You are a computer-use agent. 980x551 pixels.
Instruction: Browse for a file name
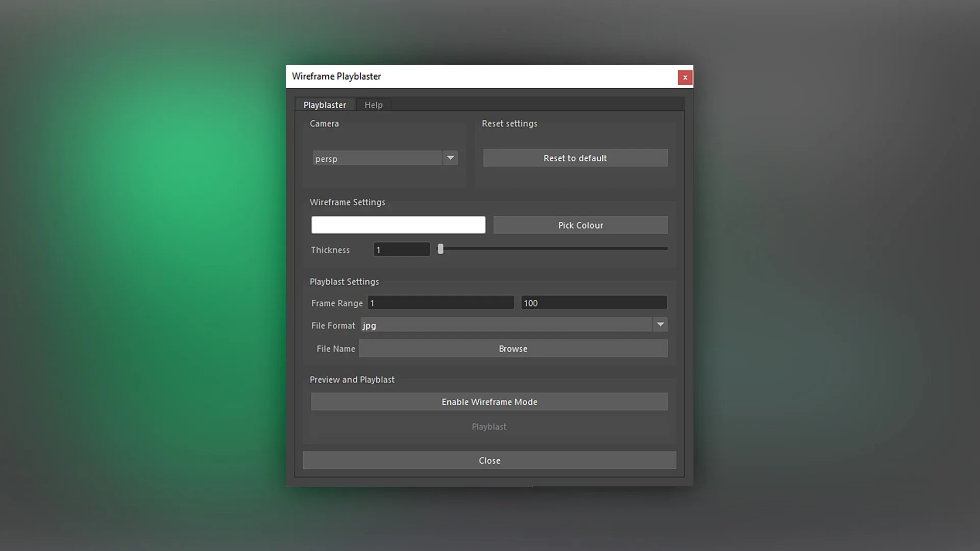(x=513, y=348)
